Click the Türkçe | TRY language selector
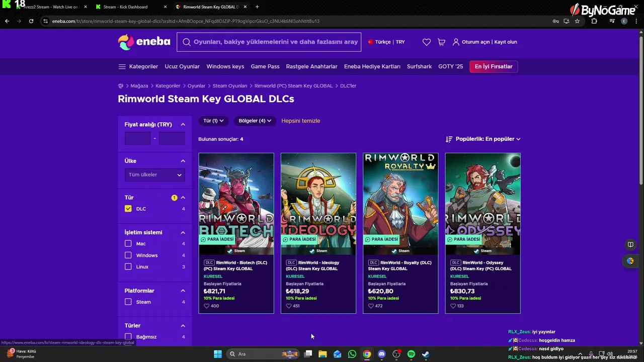The width and height of the screenshot is (644, 362). tap(386, 42)
